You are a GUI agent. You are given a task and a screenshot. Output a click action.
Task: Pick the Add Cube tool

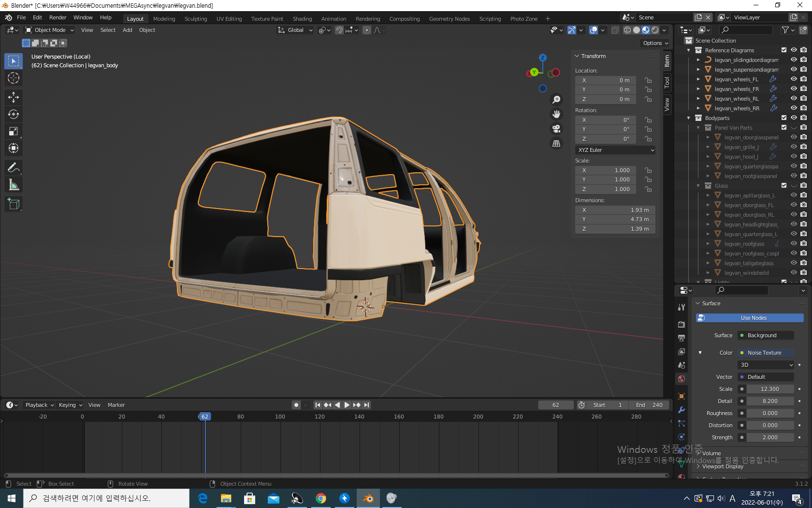[14, 204]
